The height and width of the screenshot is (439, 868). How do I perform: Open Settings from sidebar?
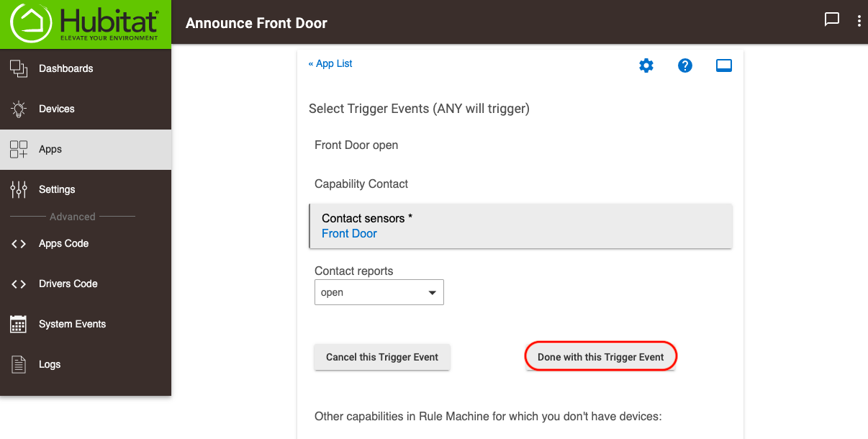(x=86, y=189)
